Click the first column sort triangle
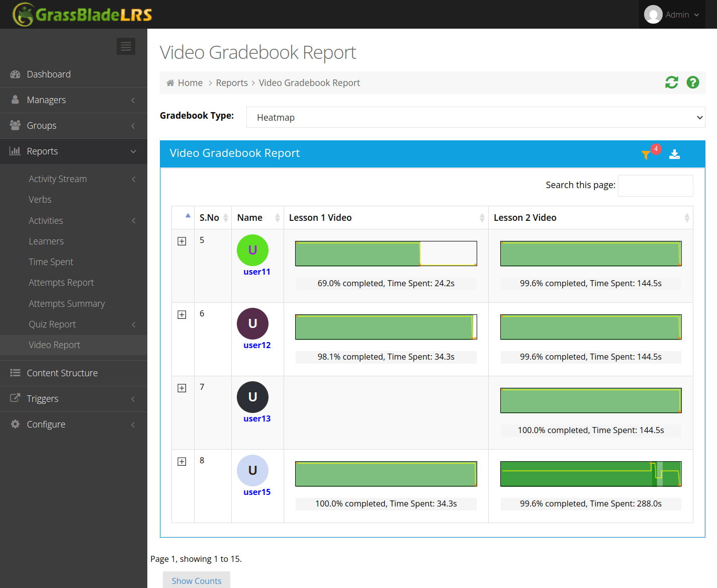 tap(188, 215)
